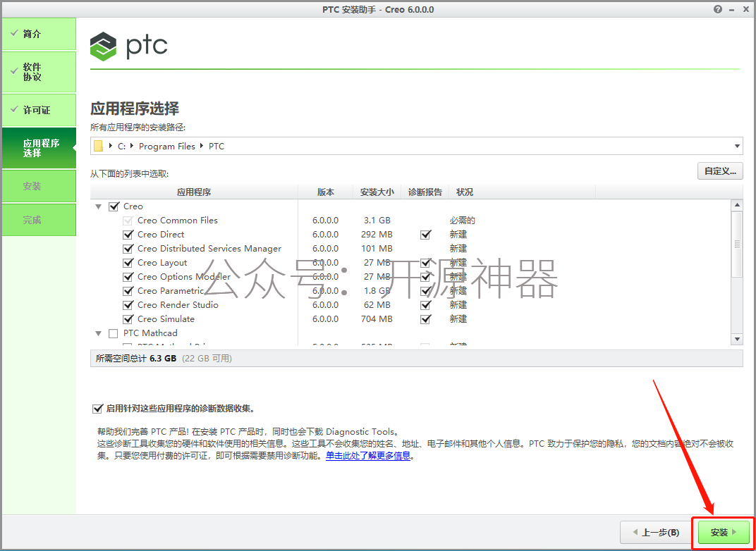Uncheck Creo Direct application
The image size is (756, 551).
coord(128,235)
